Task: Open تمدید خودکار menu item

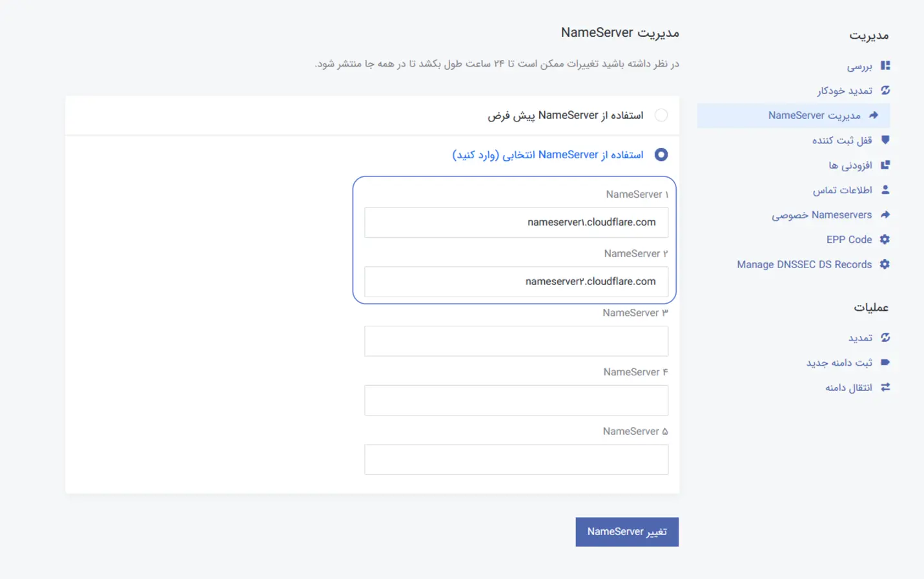Action: click(x=845, y=90)
